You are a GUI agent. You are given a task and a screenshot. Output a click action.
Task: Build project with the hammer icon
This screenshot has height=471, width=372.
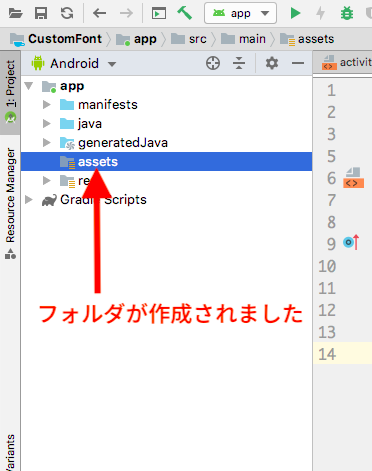[184, 13]
